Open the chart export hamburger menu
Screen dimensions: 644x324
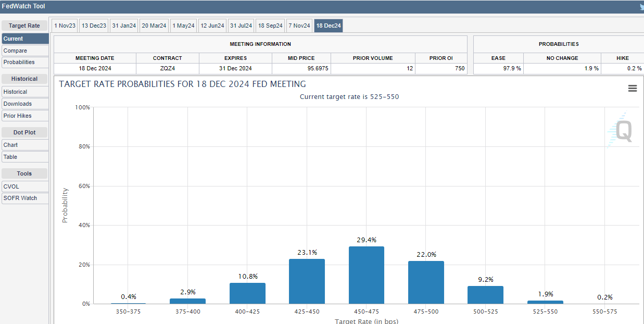(633, 89)
